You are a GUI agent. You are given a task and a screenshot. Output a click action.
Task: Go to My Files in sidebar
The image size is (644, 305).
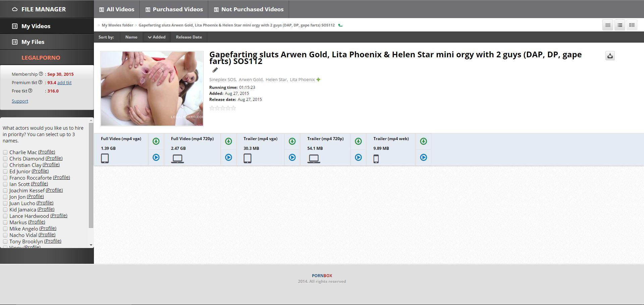tap(33, 42)
